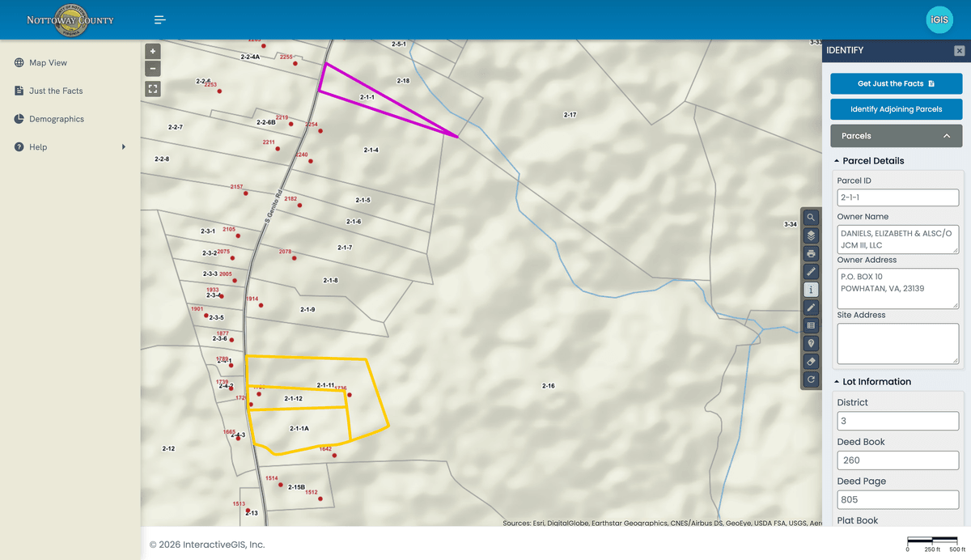Toggle the Identify info tool
971x560 pixels.
click(x=812, y=290)
